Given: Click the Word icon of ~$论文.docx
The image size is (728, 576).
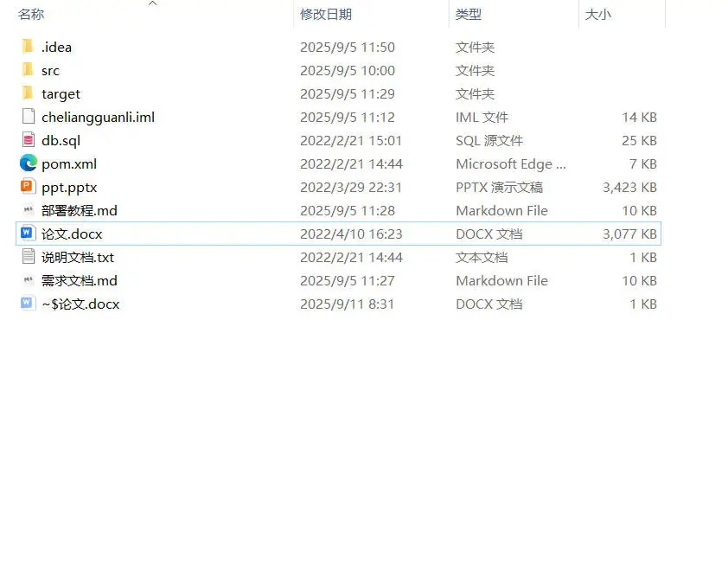Looking at the screenshot, I should 28,303.
